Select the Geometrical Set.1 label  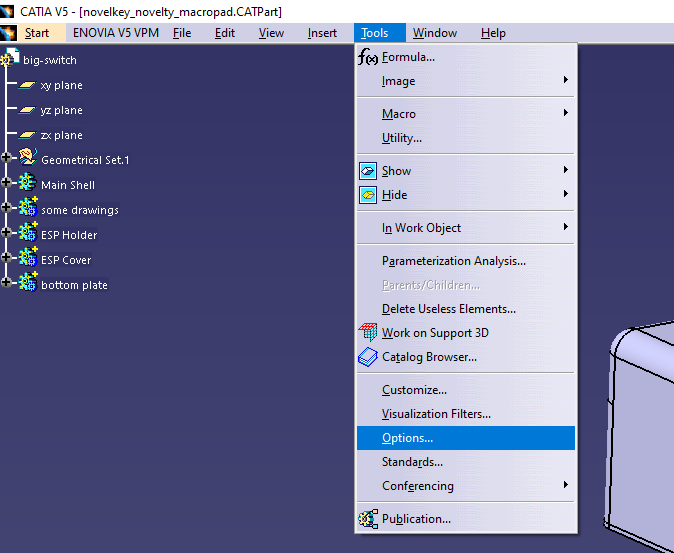click(x=85, y=160)
